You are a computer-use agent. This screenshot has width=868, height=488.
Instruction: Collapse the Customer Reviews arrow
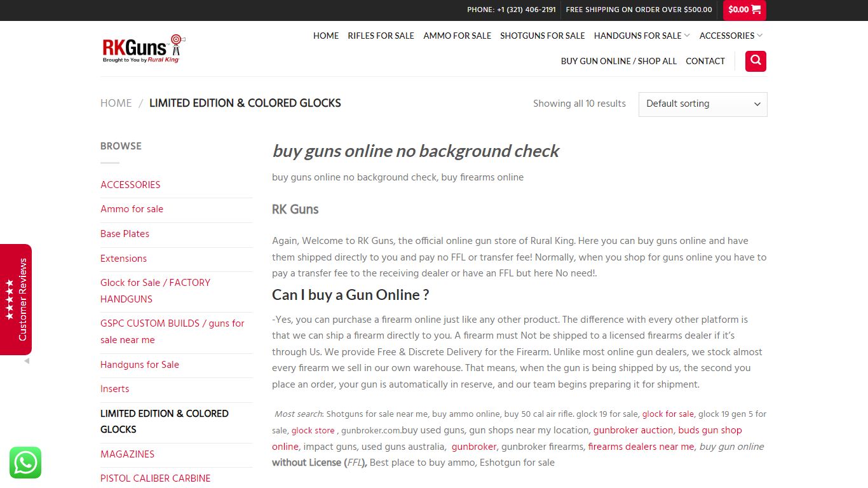27,361
